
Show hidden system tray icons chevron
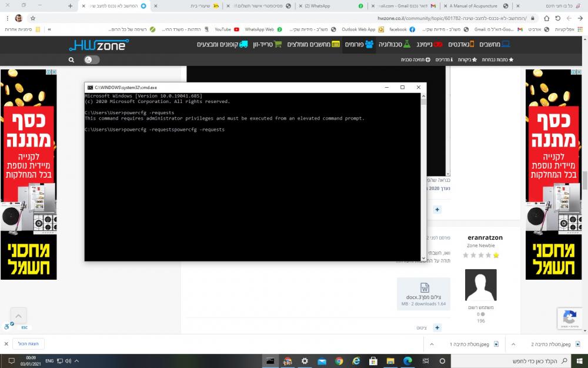(x=77, y=361)
